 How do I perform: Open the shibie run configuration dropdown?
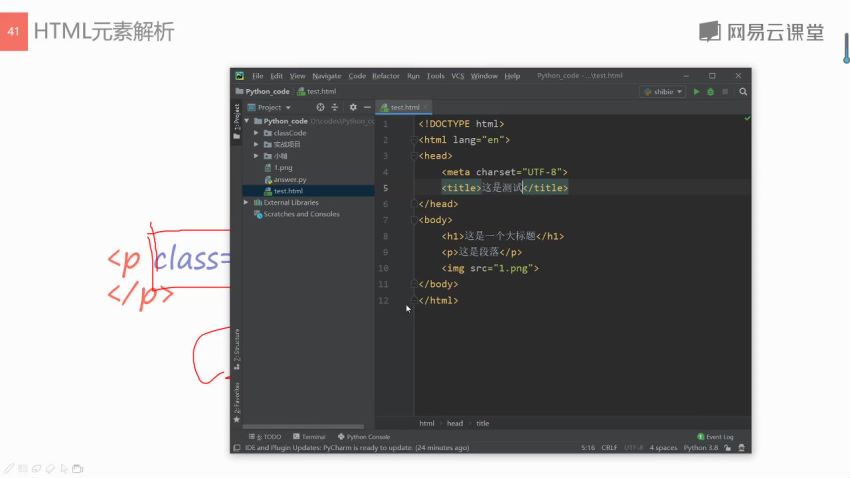tap(662, 92)
